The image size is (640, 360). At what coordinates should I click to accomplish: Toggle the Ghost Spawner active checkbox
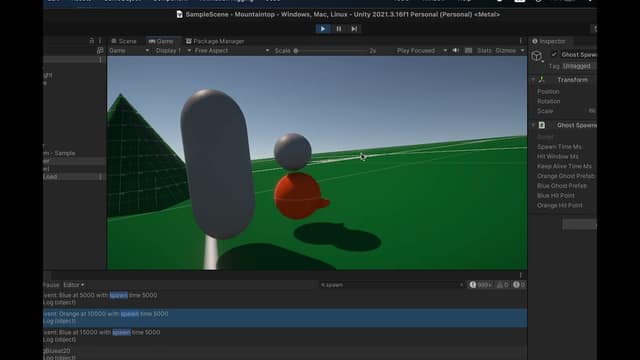[x=554, y=54]
